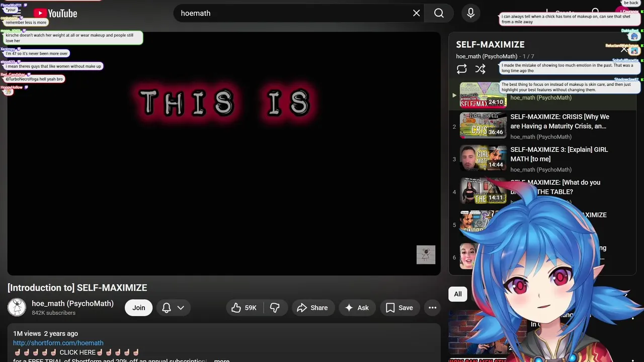
Task: Click the notification bell icon
Action: pos(167,308)
